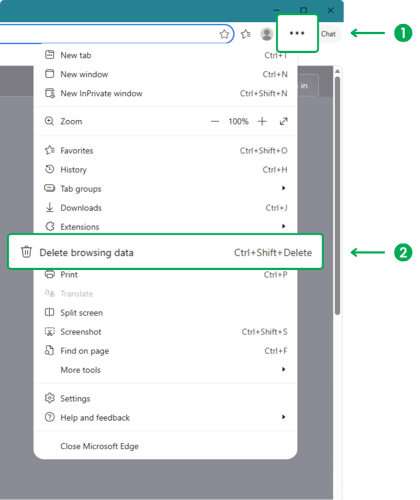Add page to favorites star in address bar
This screenshot has height=500, width=420.
point(224,34)
